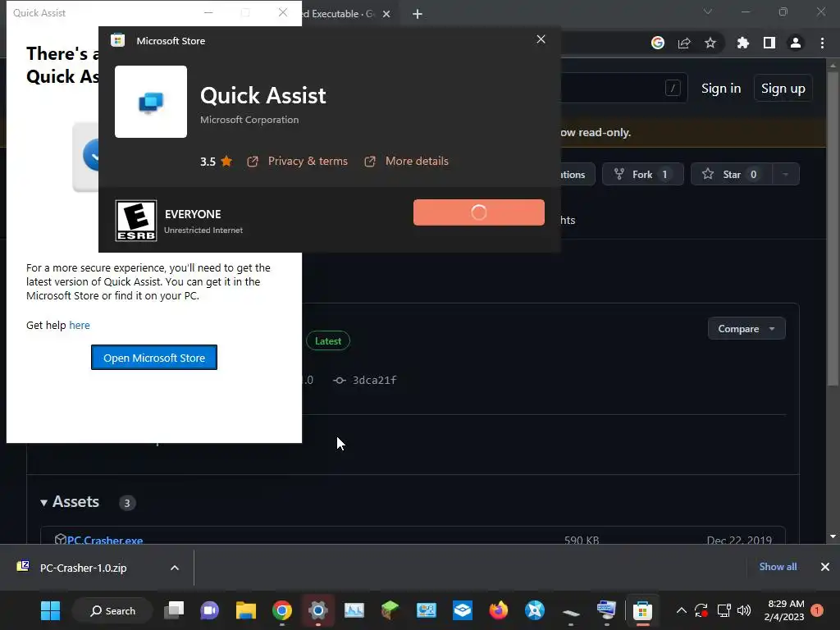Close the Microsoft Store popup
840x630 pixels.
pyautogui.click(x=541, y=39)
